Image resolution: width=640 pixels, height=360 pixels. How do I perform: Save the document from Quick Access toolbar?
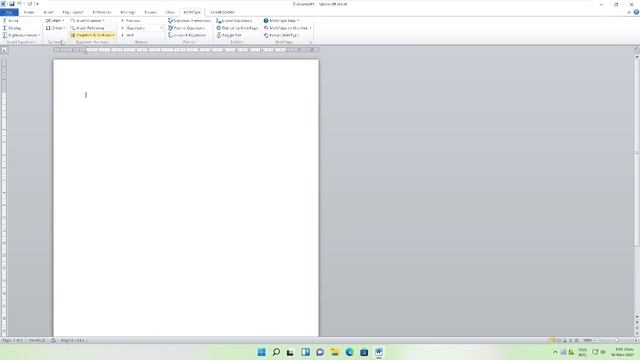coord(12,4)
